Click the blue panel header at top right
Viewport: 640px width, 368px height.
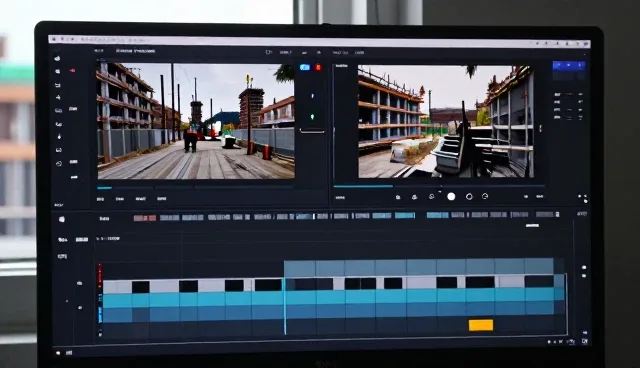(x=569, y=65)
